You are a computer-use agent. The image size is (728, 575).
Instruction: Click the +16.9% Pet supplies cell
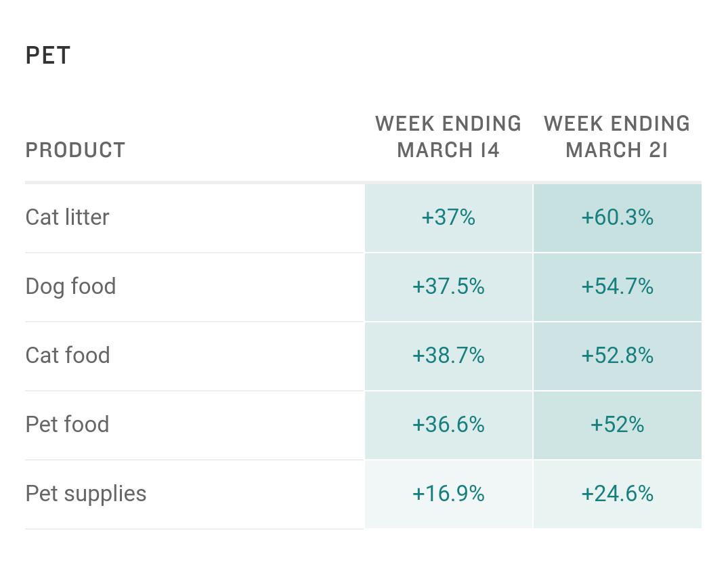click(448, 494)
